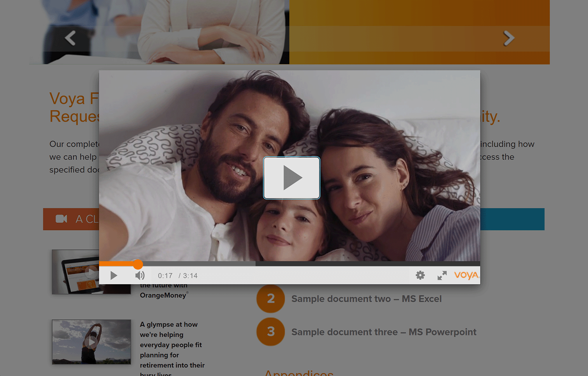Image resolution: width=588 pixels, height=376 pixels.
Task: Click the orange number 2 circle
Action: 271,299
